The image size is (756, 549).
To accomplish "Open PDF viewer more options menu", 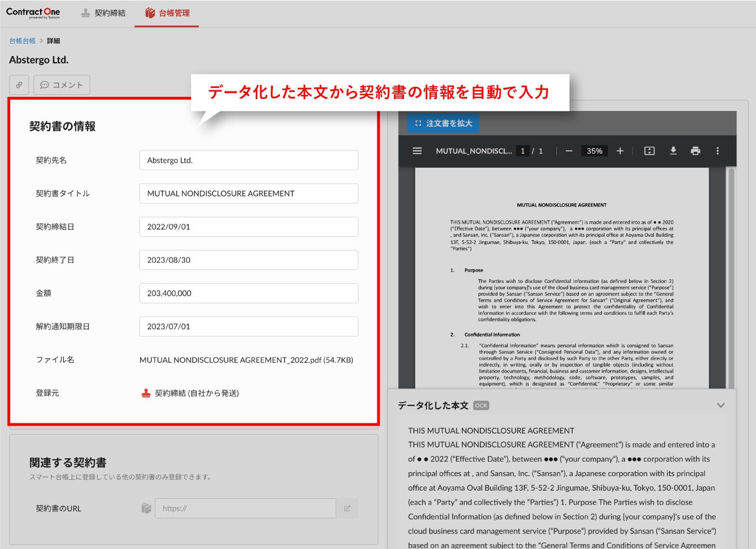I will (x=718, y=151).
